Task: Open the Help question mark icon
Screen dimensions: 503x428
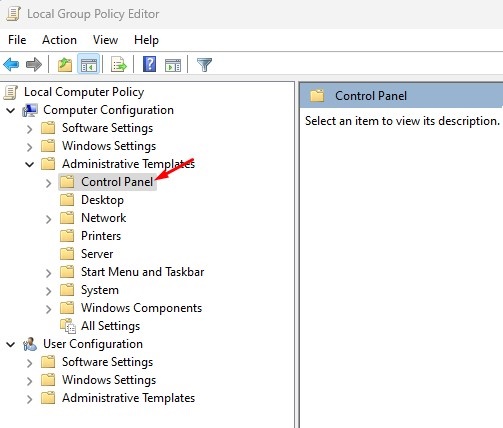Action: (150, 64)
